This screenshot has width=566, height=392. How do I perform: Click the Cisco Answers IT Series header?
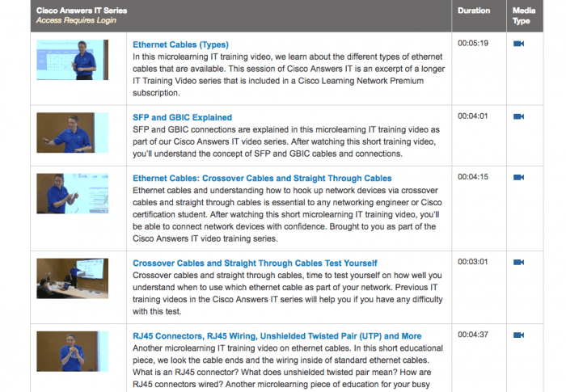82,11
